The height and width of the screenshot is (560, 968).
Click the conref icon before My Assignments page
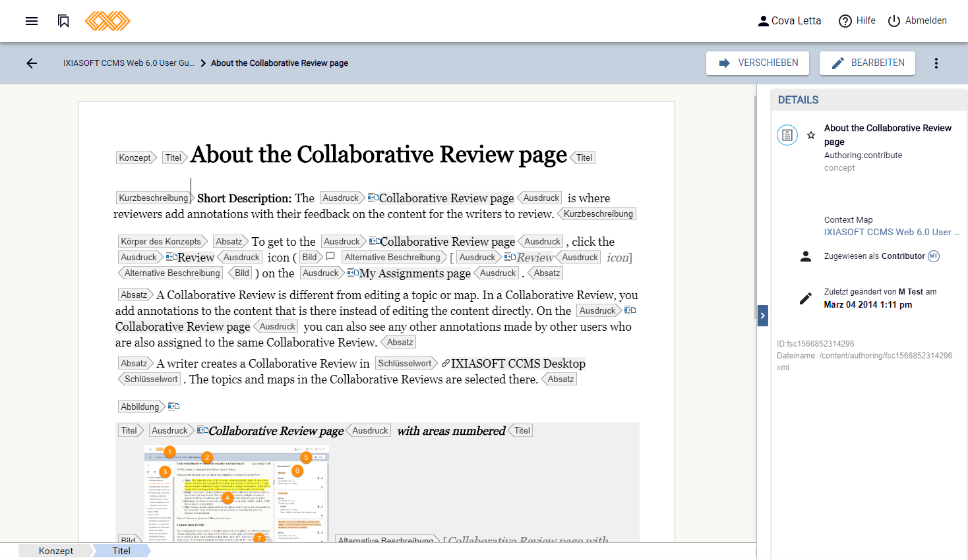pyautogui.click(x=353, y=273)
